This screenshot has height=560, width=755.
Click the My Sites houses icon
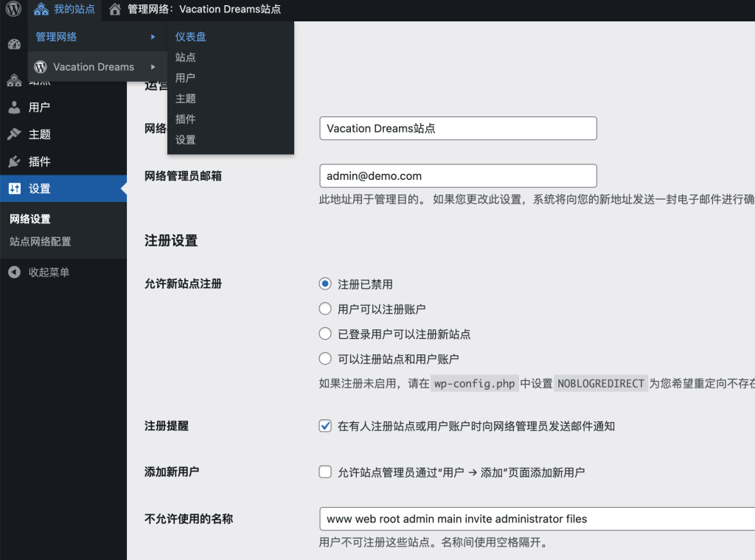click(41, 10)
